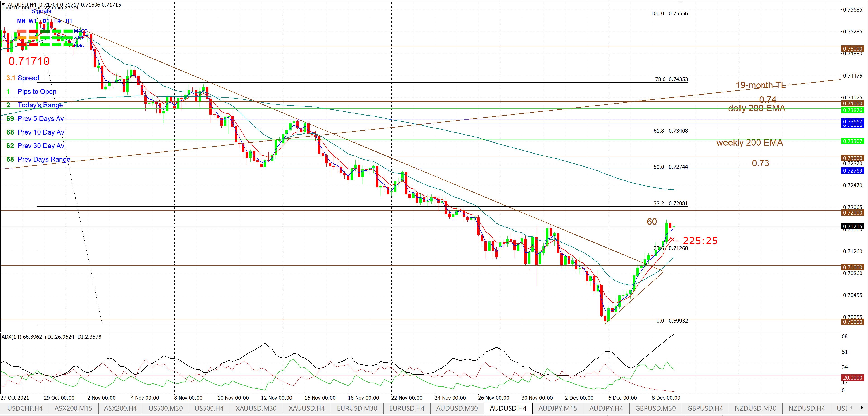
Task: Click the brown '0.74' level label
Action: coord(768,100)
